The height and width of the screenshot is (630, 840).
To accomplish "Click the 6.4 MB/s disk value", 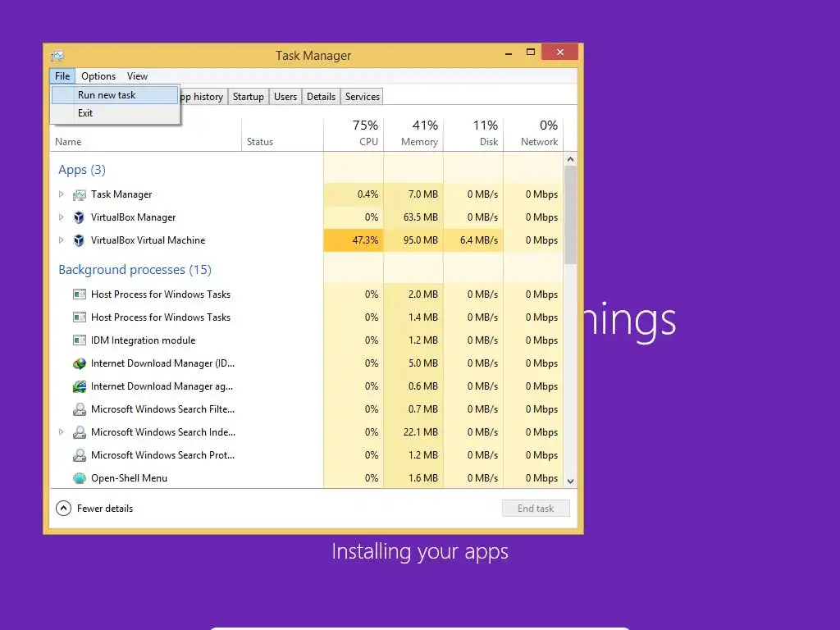I will 479,240.
